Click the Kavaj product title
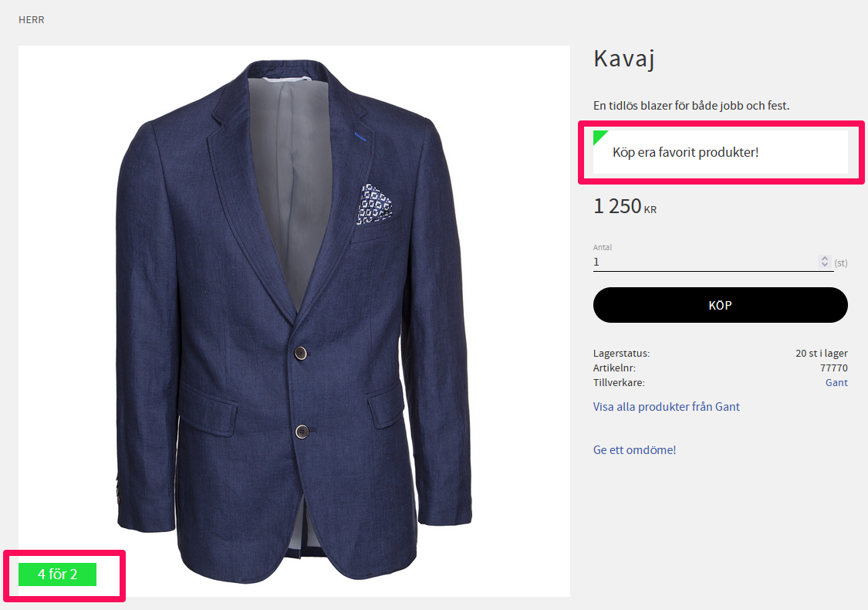The height and width of the screenshot is (610, 868). (624, 59)
